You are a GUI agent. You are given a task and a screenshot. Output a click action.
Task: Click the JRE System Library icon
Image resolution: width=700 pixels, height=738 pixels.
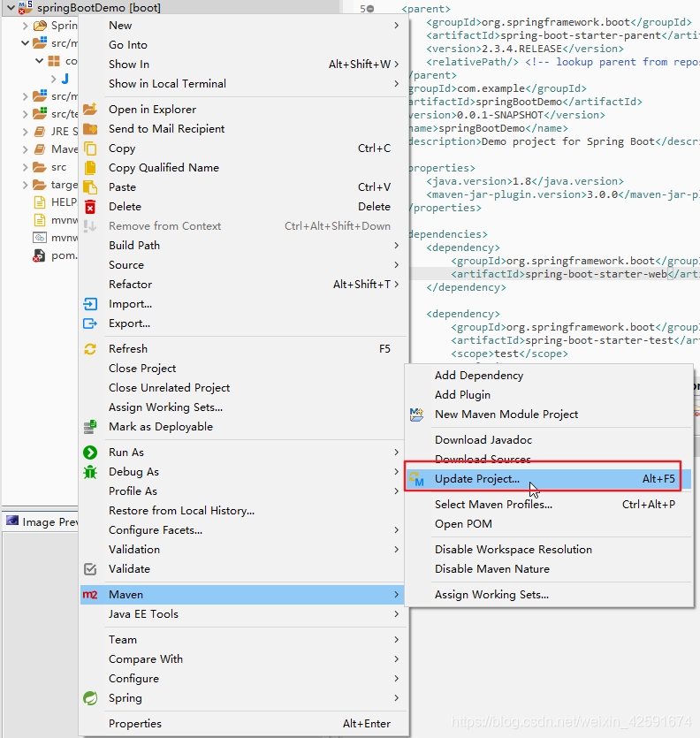coord(40,132)
